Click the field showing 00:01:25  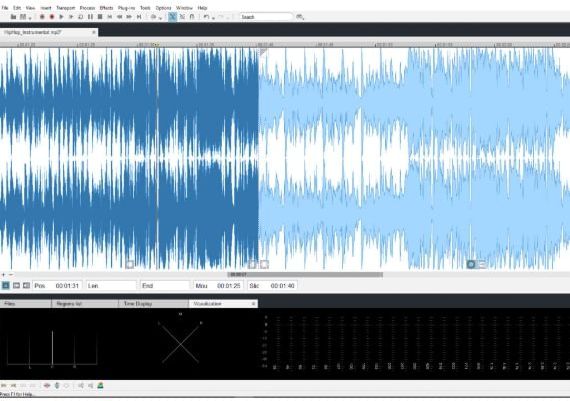coord(218,285)
